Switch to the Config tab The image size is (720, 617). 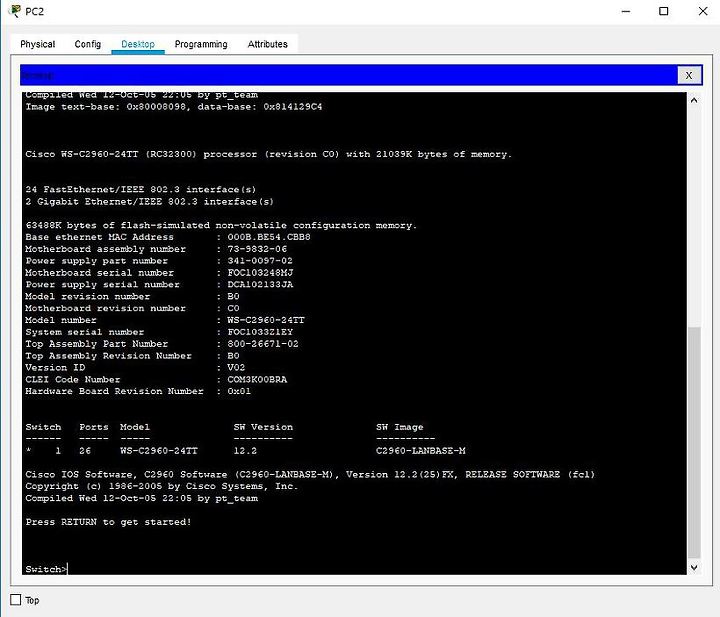point(88,44)
